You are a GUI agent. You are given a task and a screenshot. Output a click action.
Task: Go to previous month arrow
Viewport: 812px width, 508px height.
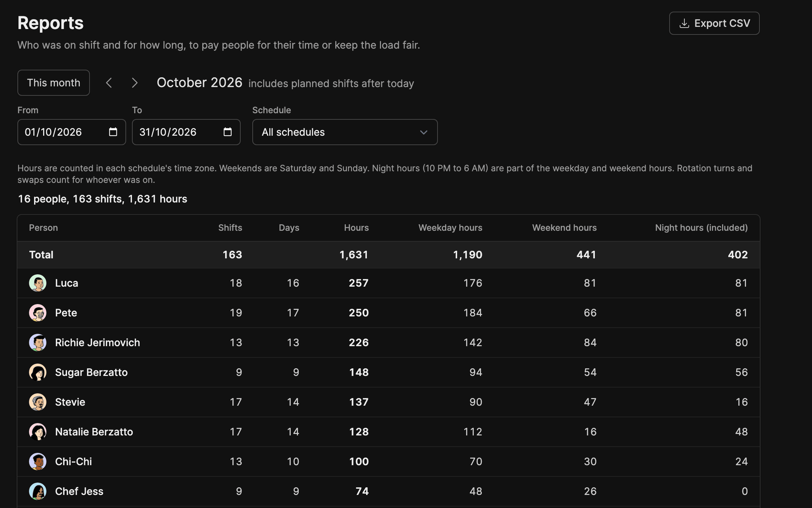tap(109, 83)
